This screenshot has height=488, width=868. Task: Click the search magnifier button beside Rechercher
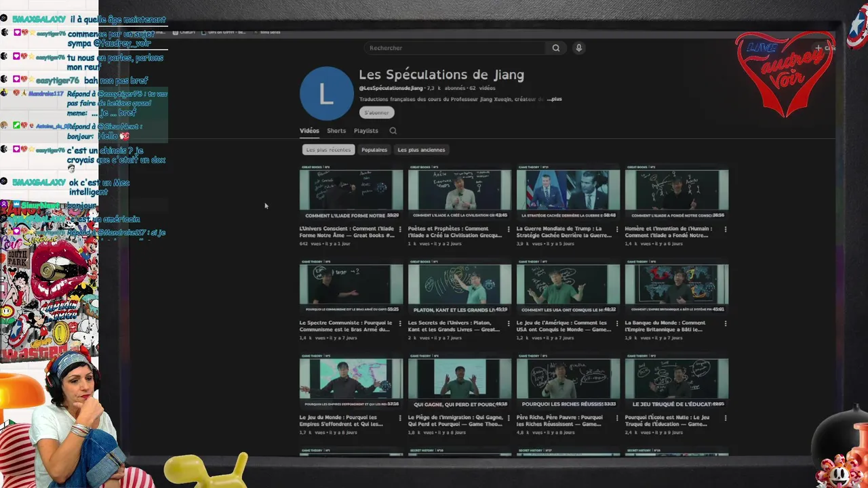[555, 48]
